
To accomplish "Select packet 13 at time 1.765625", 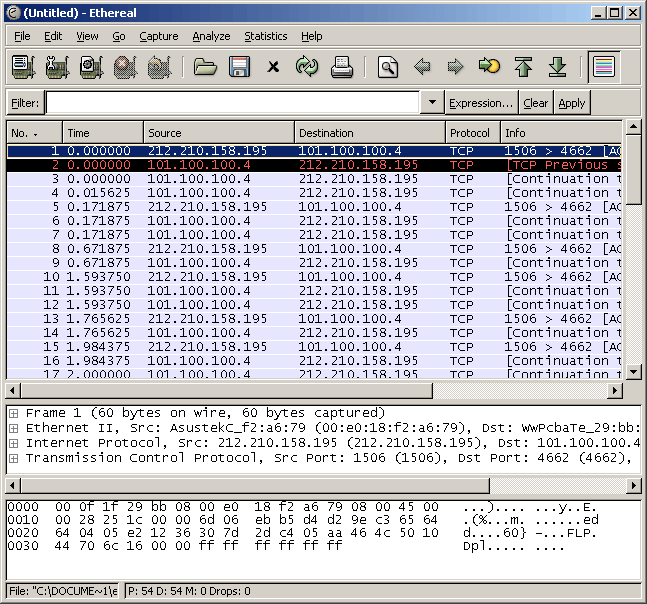I will [x=314, y=319].
